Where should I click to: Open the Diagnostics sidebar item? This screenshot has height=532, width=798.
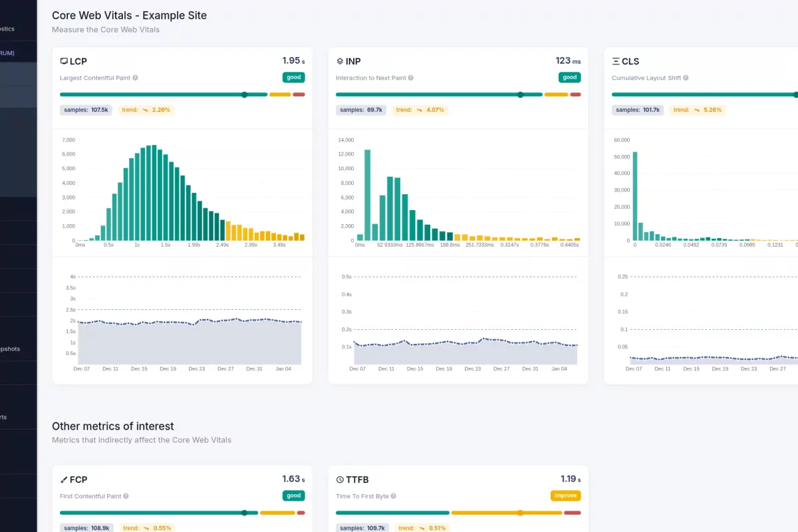tap(9, 29)
